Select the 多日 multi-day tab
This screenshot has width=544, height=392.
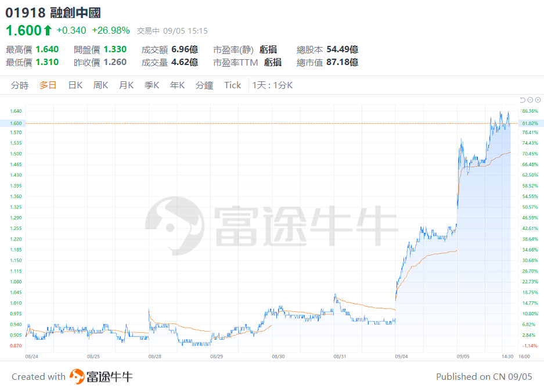[x=48, y=85]
